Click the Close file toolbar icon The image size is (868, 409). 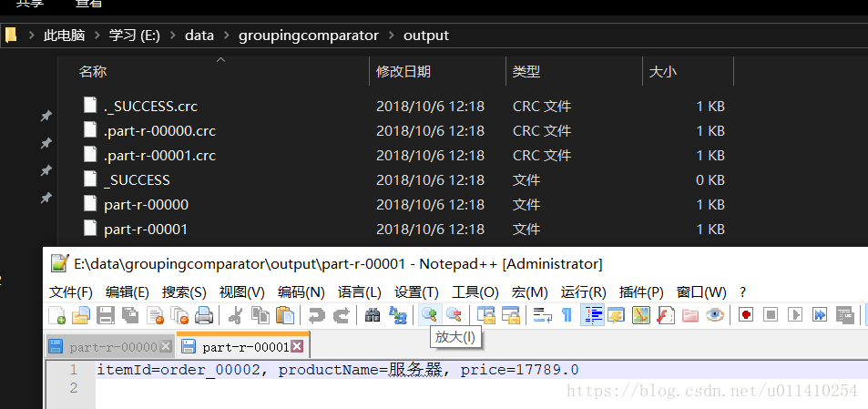155,315
